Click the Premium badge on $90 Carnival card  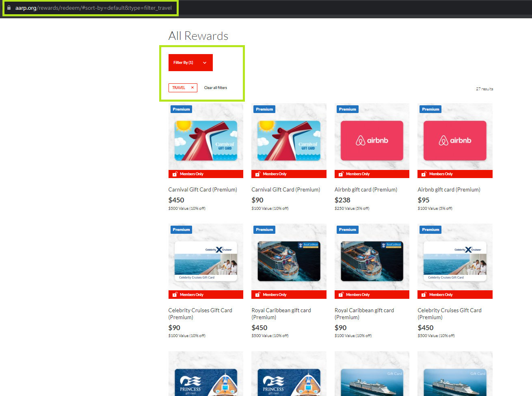[x=264, y=109]
